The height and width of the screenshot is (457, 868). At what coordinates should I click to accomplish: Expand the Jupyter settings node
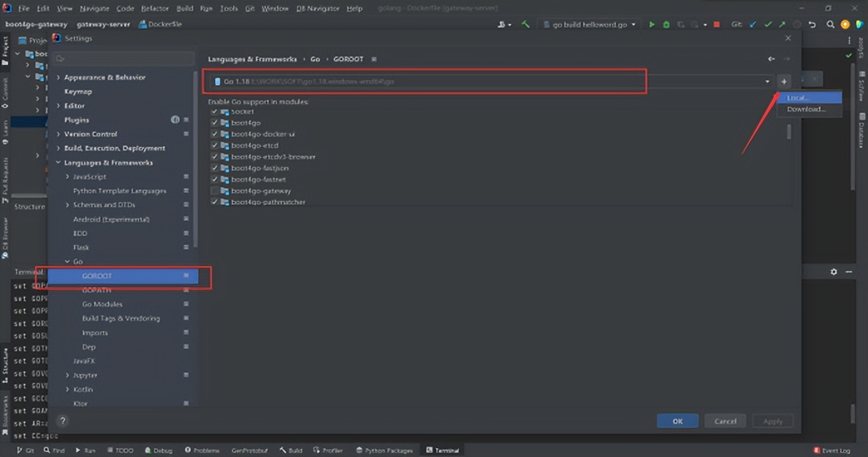68,375
